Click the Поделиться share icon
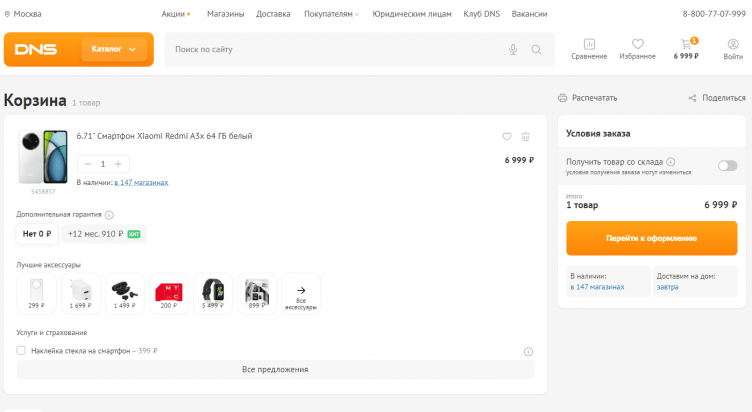This screenshot has width=752, height=412. pyautogui.click(x=692, y=98)
